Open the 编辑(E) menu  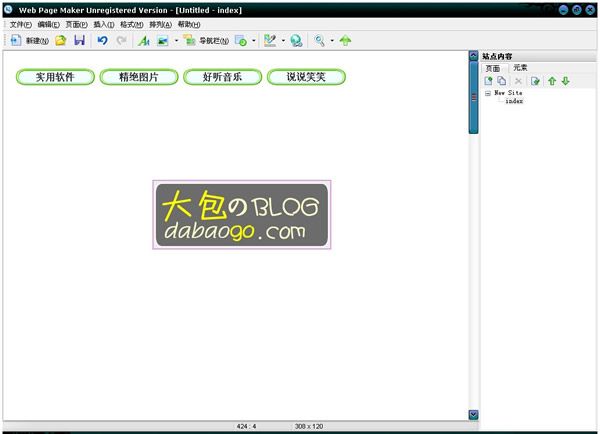coord(48,24)
